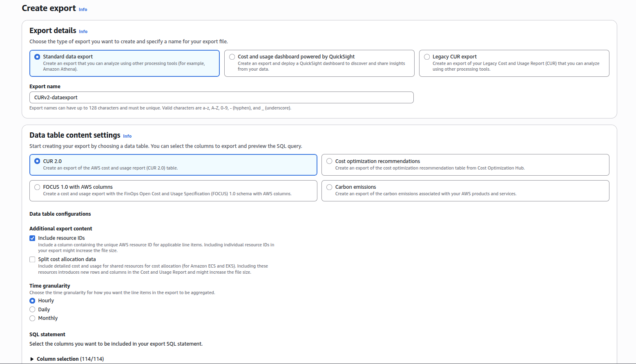Image resolution: width=636 pixels, height=364 pixels.
Task: Choose the Carbon emissions export table
Action: (x=329, y=187)
